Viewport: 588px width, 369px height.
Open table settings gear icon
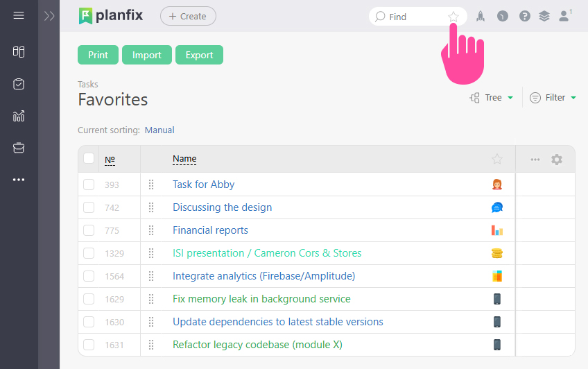(557, 160)
